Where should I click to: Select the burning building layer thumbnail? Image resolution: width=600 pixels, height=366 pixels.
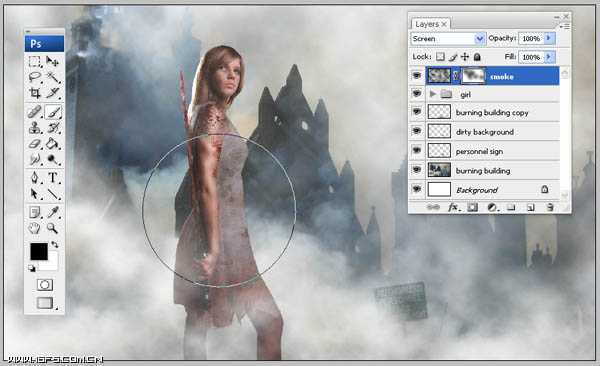click(439, 170)
